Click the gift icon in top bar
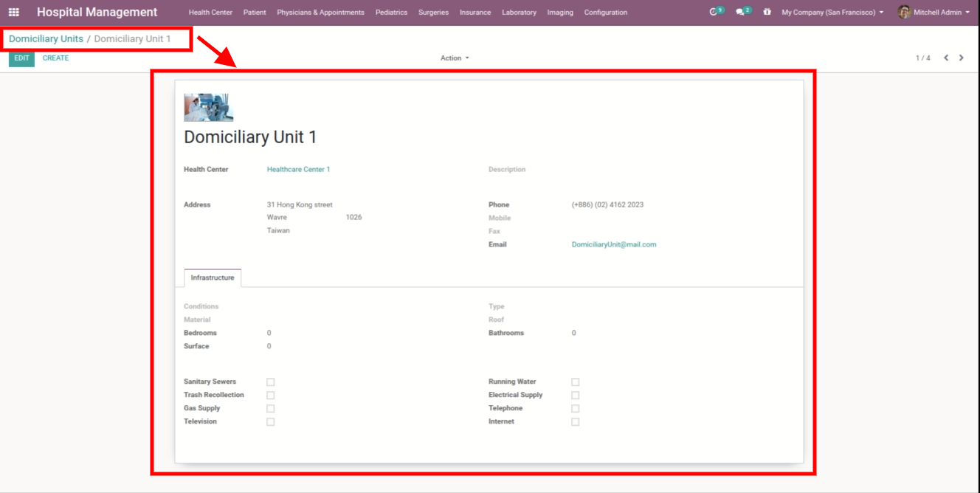 click(x=767, y=13)
